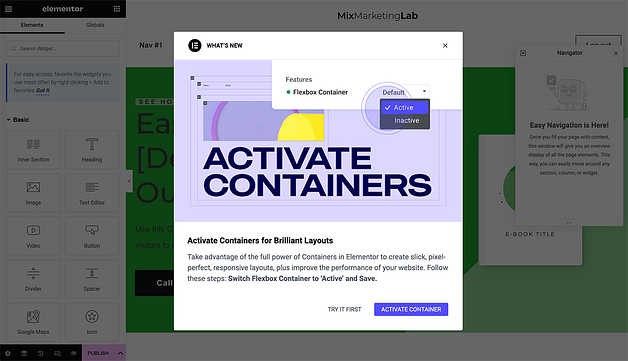Viewport: 628px width, 361px height.
Task: Click the Search Widget field
Action: pos(62,48)
